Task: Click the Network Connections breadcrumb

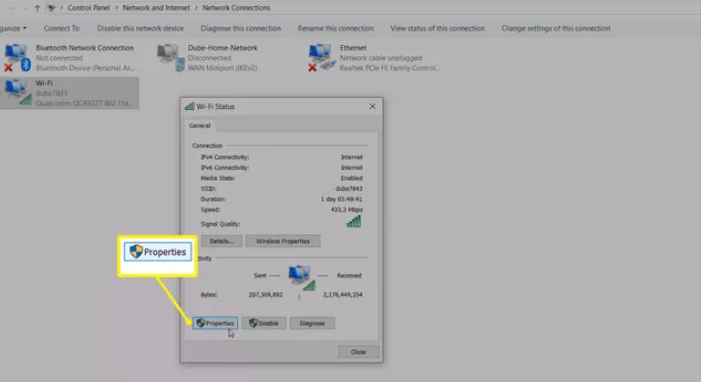Action: pos(236,8)
